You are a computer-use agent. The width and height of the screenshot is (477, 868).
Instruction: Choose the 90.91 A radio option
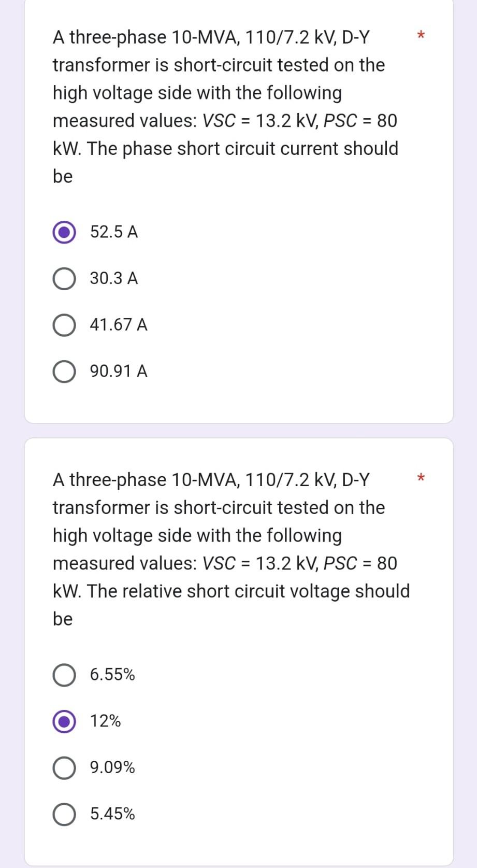pos(64,371)
